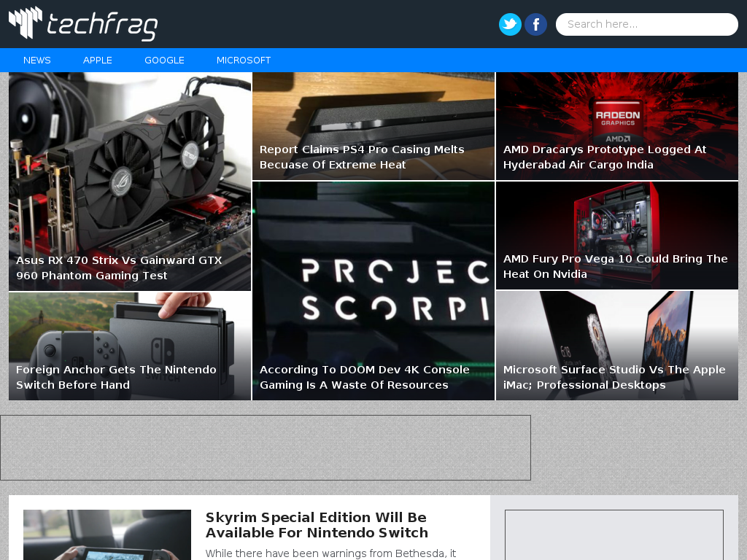Focus the 'Search here...' field
Screen dimensions: 747x560
[x=646, y=24]
